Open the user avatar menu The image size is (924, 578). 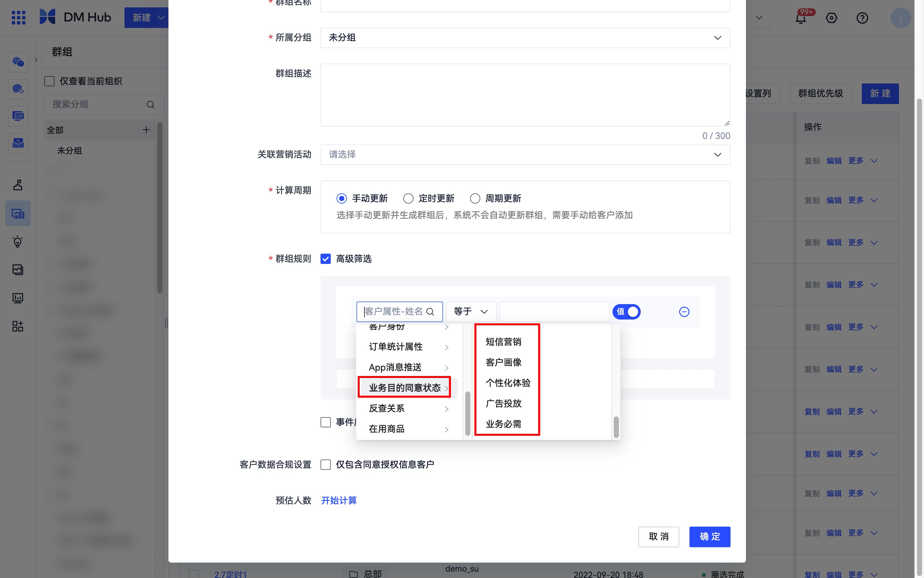click(900, 18)
